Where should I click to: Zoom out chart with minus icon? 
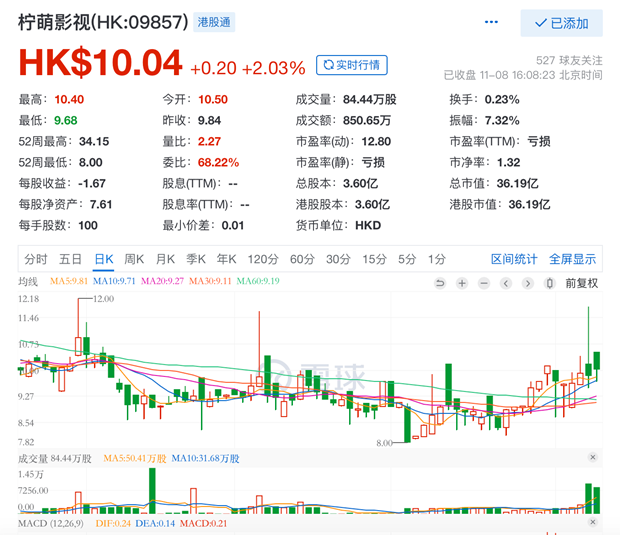tap(484, 283)
